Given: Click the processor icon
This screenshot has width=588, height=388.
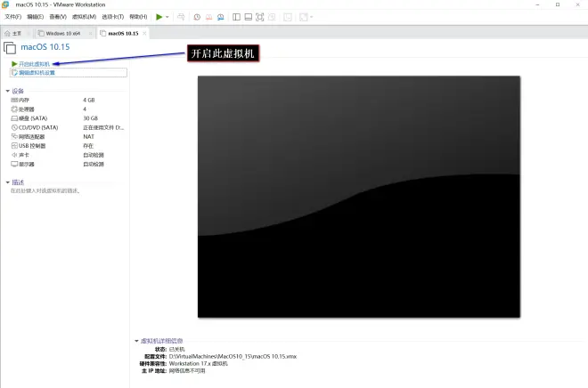Looking at the screenshot, I should click(x=14, y=109).
